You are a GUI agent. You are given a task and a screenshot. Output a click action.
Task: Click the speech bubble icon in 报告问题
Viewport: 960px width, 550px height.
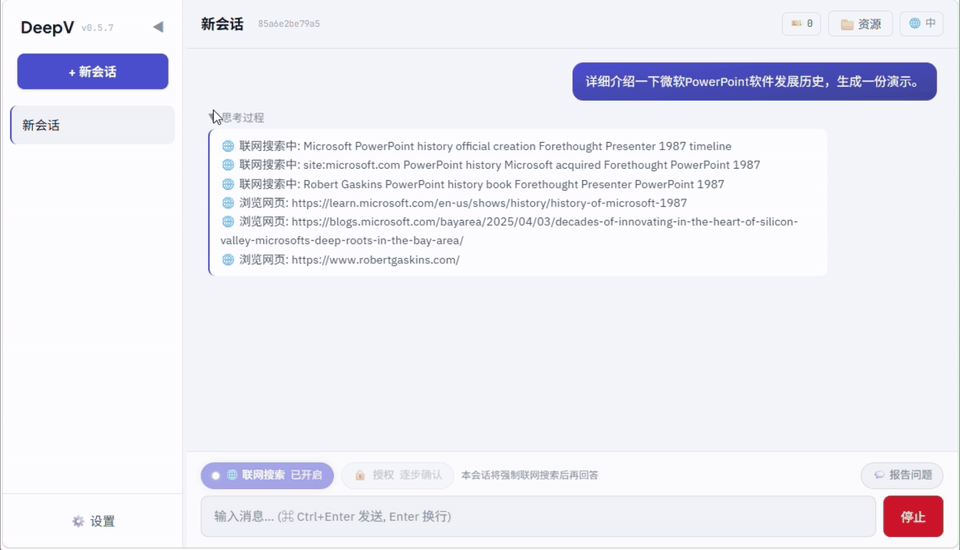click(x=879, y=475)
